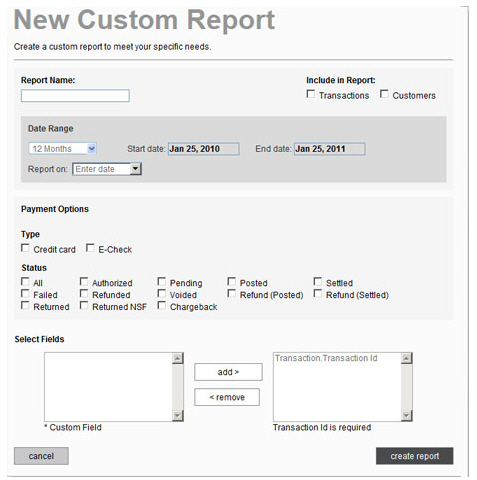The width and height of the screenshot is (477, 480).
Task: Click the Report Name input field
Action: pos(75,96)
